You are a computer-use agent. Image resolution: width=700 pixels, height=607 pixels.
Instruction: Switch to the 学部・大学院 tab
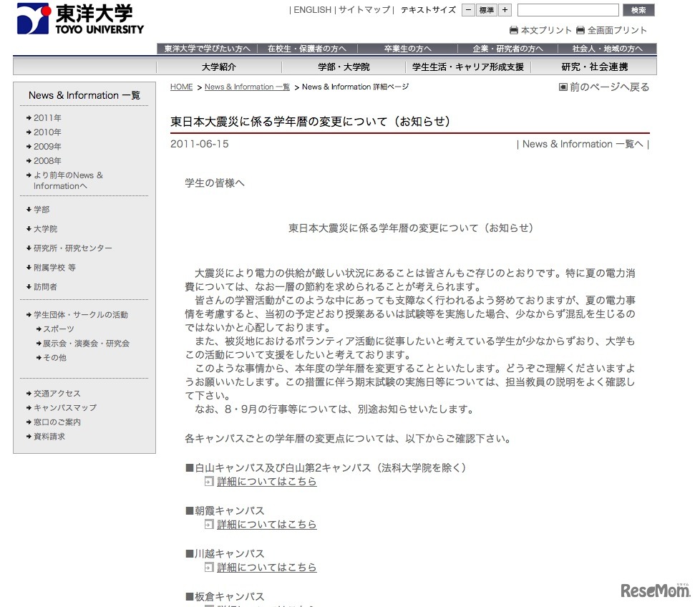click(x=344, y=65)
